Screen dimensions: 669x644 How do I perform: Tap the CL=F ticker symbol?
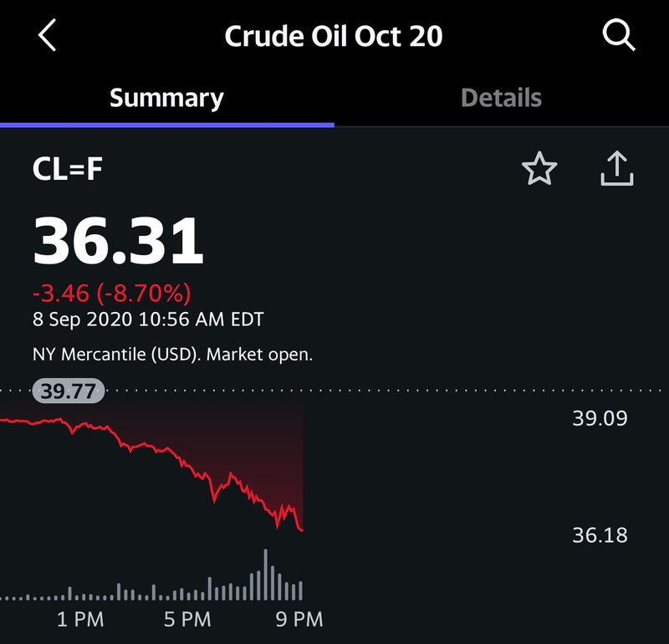pyautogui.click(x=68, y=169)
